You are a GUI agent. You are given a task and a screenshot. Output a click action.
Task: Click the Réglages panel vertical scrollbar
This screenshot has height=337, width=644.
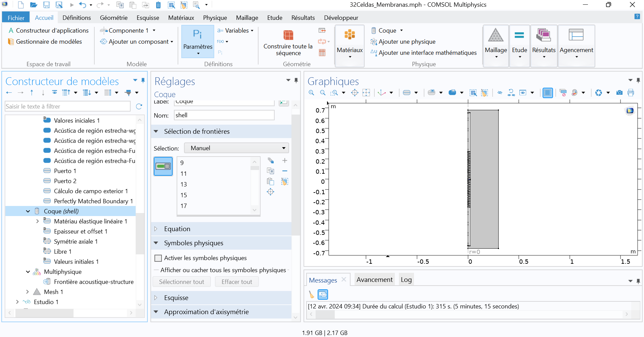pos(295,175)
